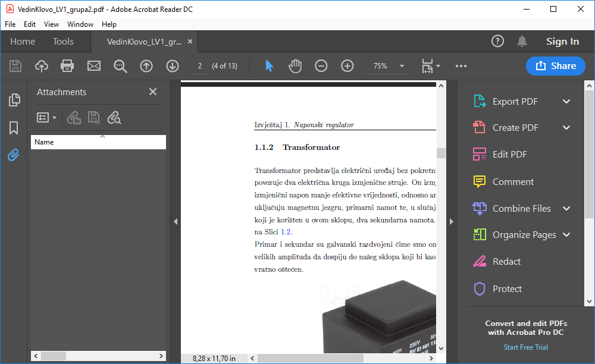Zoom in on the document
The height and width of the screenshot is (364, 595).
click(347, 66)
